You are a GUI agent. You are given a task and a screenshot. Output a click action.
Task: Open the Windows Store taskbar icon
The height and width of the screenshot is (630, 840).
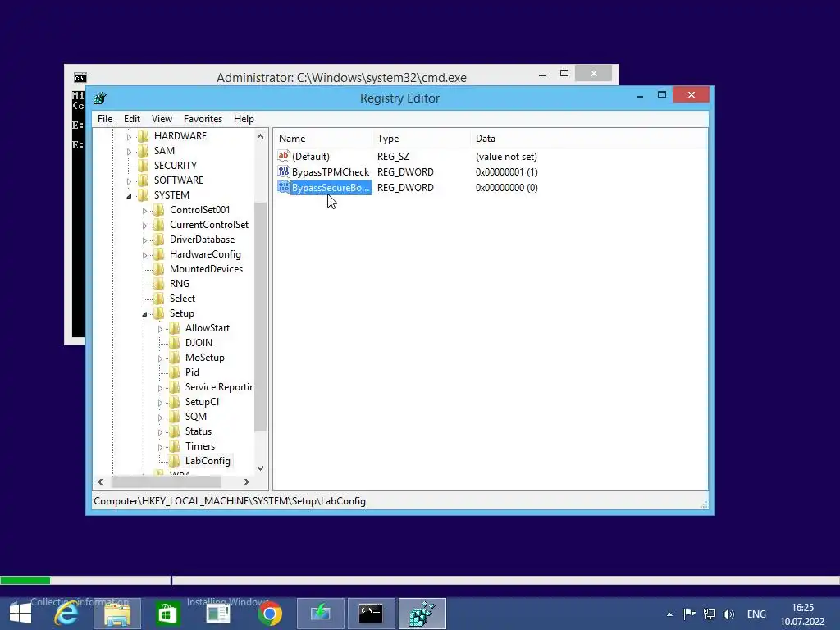167,614
